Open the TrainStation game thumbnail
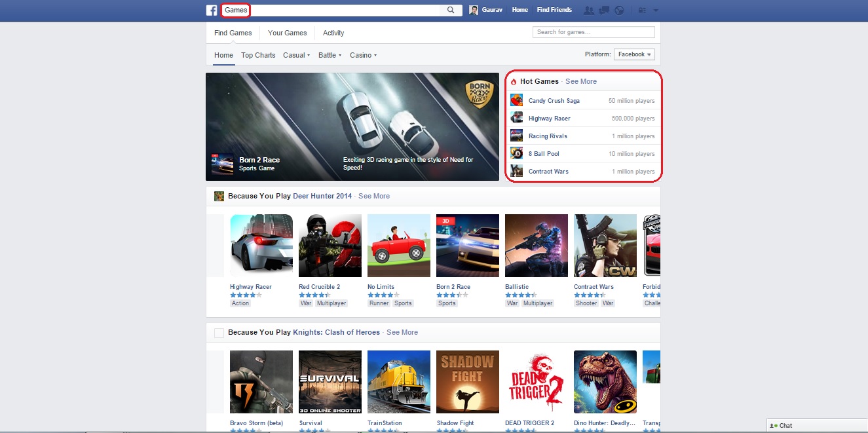The width and height of the screenshot is (868, 433). pos(399,382)
